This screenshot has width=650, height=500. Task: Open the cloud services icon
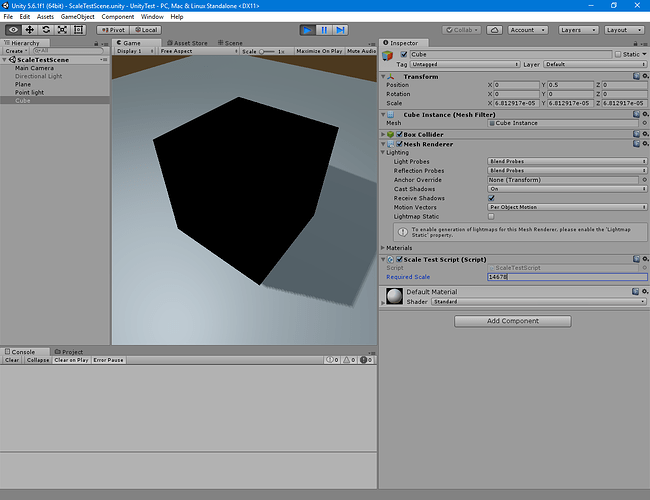tap(497, 30)
